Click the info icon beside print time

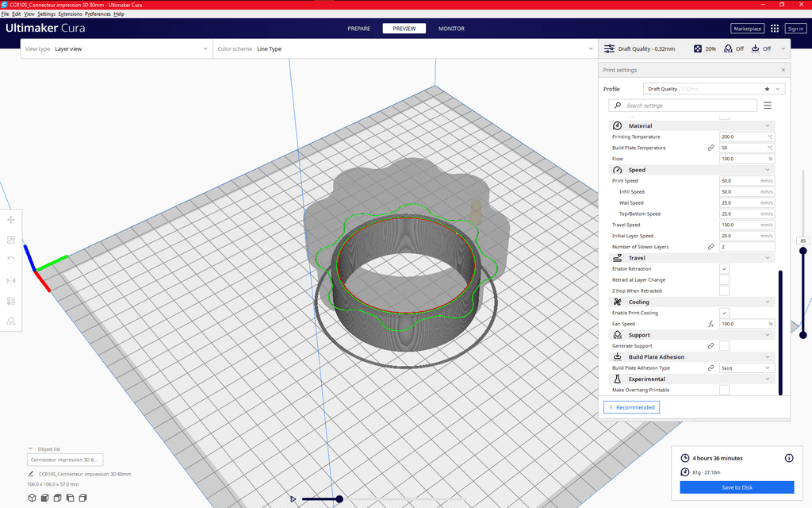[789, 458]
